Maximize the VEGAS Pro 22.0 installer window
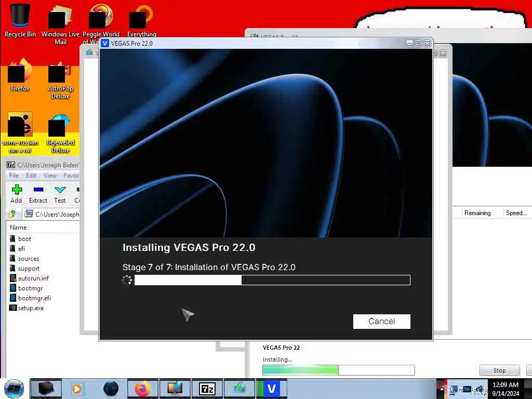 point(418,44)
